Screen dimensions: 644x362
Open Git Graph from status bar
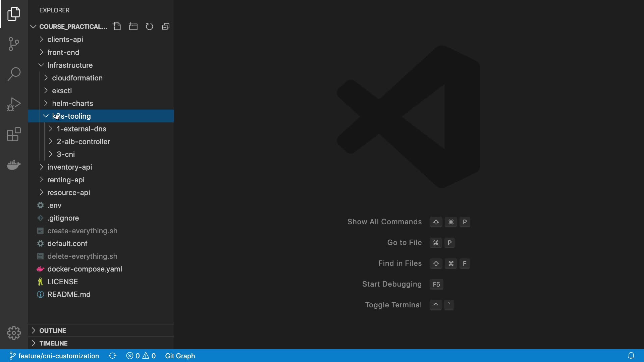pos(180,356)
